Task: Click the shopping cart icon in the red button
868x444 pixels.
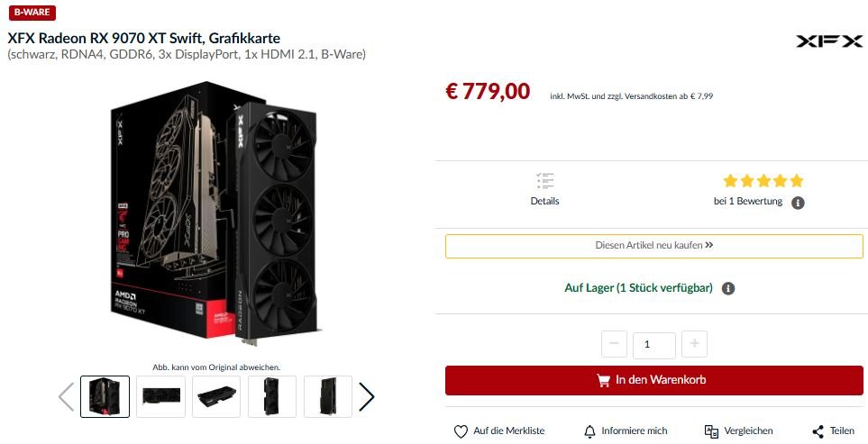Action: [x=603, y=380]
